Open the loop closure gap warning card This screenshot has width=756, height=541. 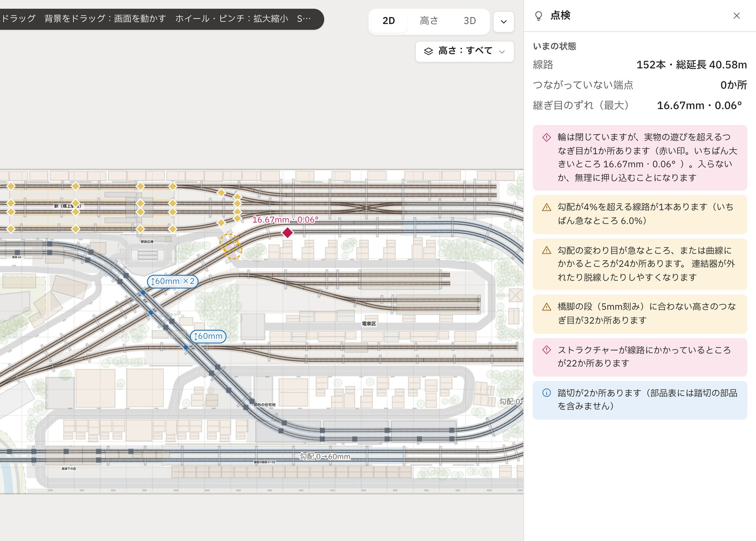point(640,158)
